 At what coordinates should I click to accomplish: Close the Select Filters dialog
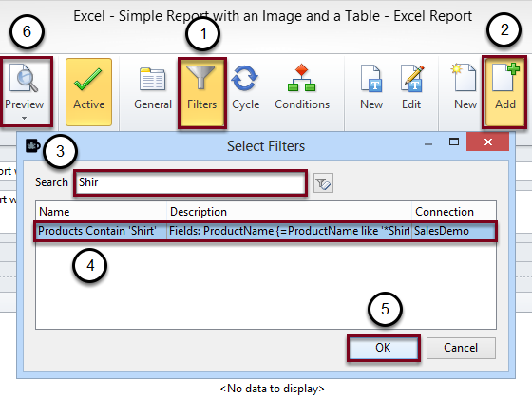(x=488, y=142)
